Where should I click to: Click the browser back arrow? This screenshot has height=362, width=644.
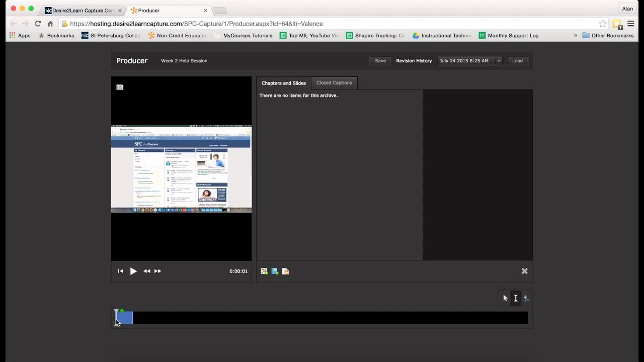click(14, 24)
